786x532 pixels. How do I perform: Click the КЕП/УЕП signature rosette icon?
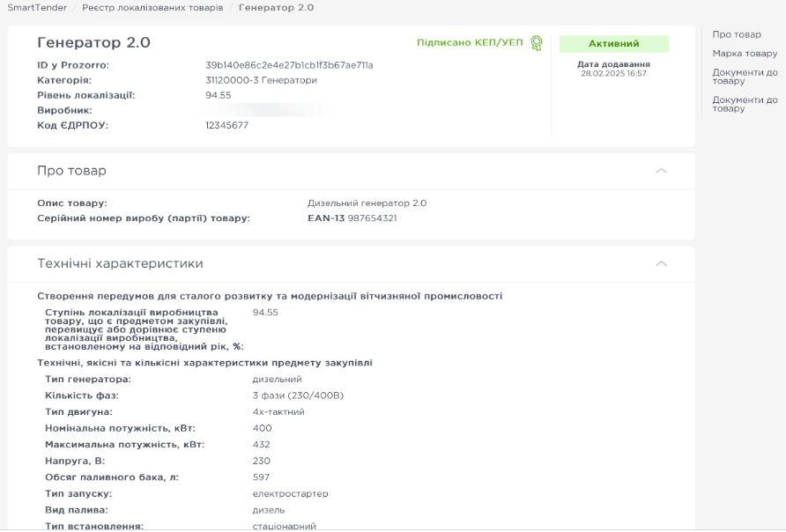(537, 43)
